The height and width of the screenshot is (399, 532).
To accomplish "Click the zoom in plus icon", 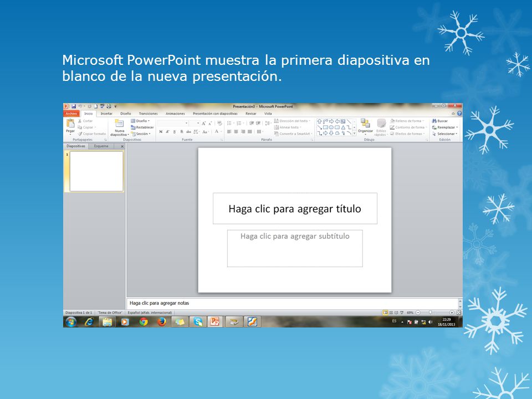I will pos(452,313).
